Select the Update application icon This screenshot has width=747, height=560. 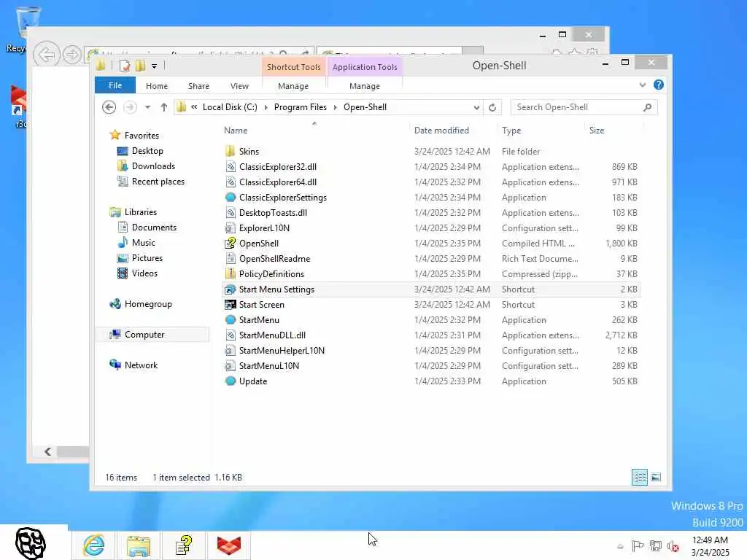230,381
